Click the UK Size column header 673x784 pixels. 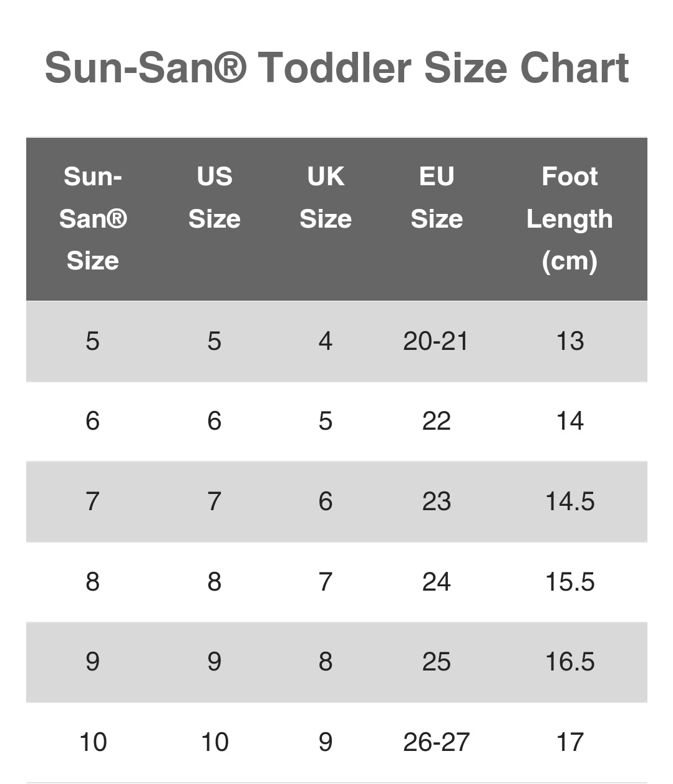[325, 198]
